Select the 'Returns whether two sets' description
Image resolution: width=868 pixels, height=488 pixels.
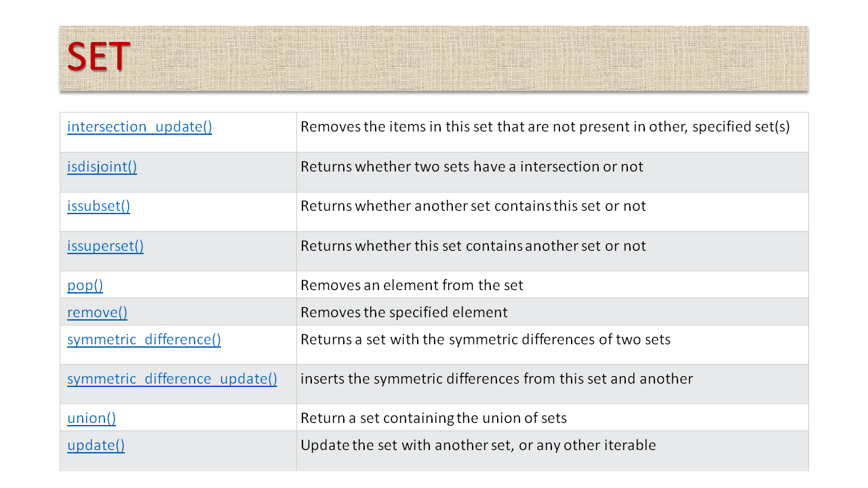click(x=472, y=167)
